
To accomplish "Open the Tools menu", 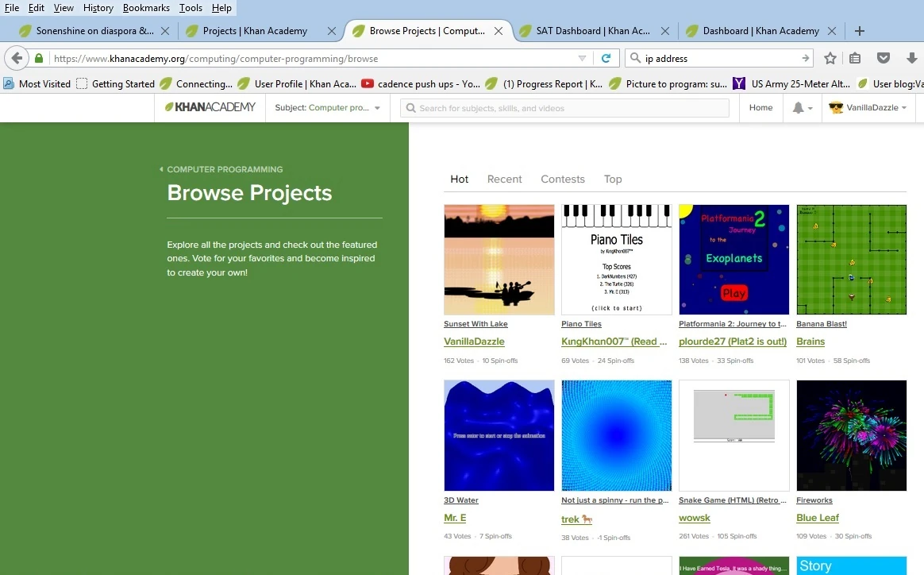I will click(x=191, y=8).
